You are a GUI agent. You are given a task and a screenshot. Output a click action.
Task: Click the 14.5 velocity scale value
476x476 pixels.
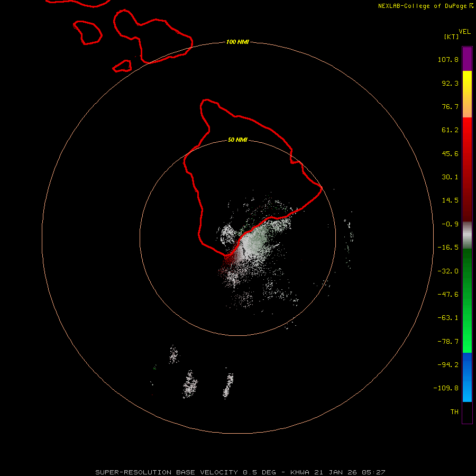[x=450, y=200]
